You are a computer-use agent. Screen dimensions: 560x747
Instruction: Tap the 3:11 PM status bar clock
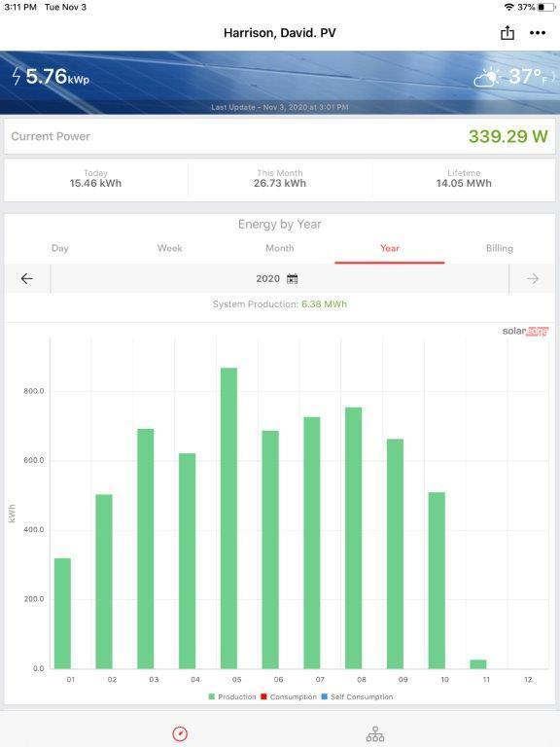(20, 7)
